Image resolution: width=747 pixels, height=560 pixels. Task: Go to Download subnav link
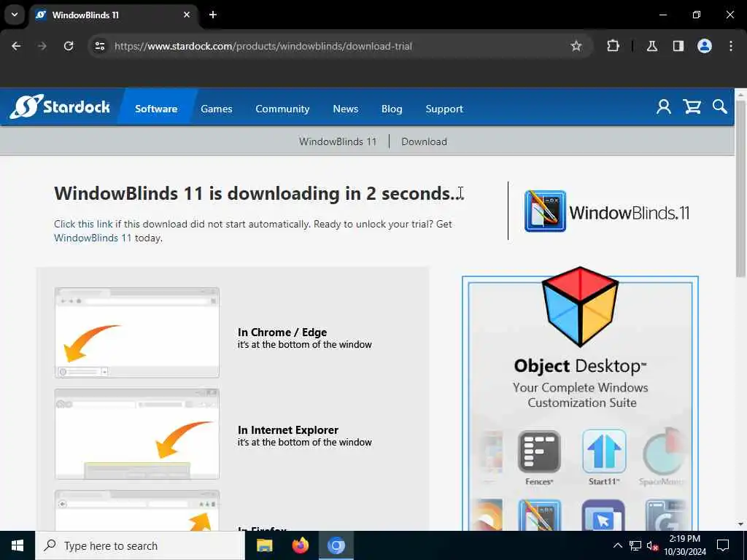[424, 141]
